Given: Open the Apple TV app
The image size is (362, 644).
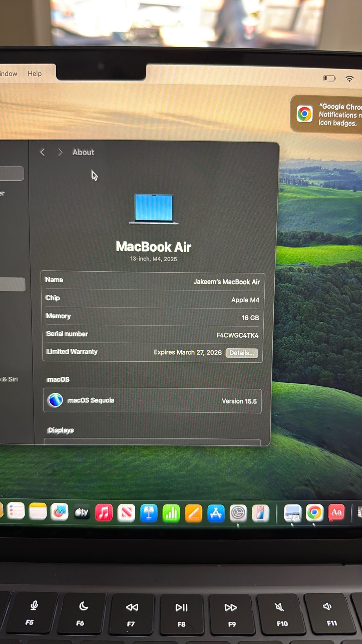Looking at the screenshot, I should pos(81,512).
